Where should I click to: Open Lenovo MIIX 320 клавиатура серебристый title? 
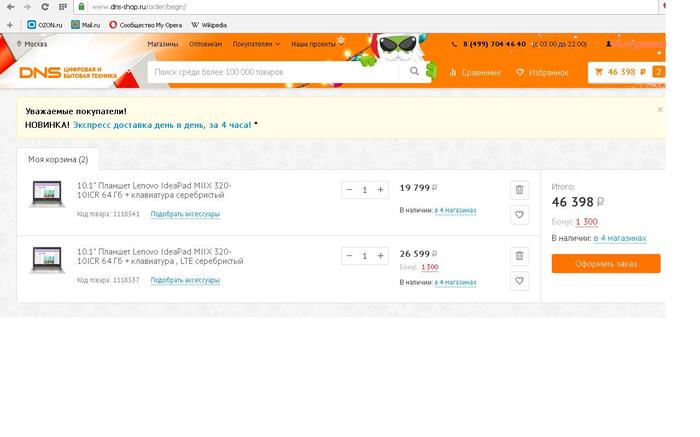pos(154,190)
